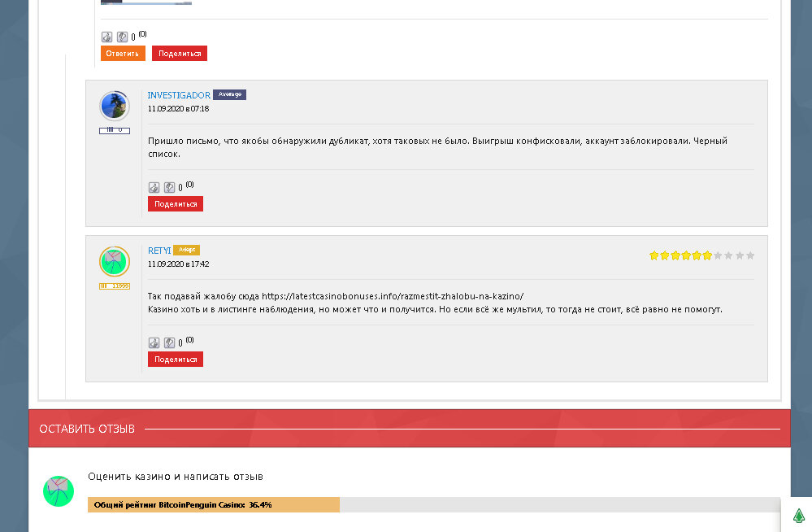The image size is (812, 532).
Task: Dislike RETYI's comment with thumbs-down
Action: (x=169, y=342)
